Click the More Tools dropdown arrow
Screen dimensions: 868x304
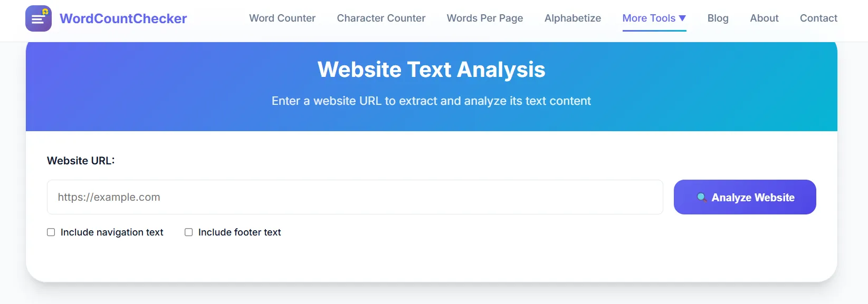[682, 18]
